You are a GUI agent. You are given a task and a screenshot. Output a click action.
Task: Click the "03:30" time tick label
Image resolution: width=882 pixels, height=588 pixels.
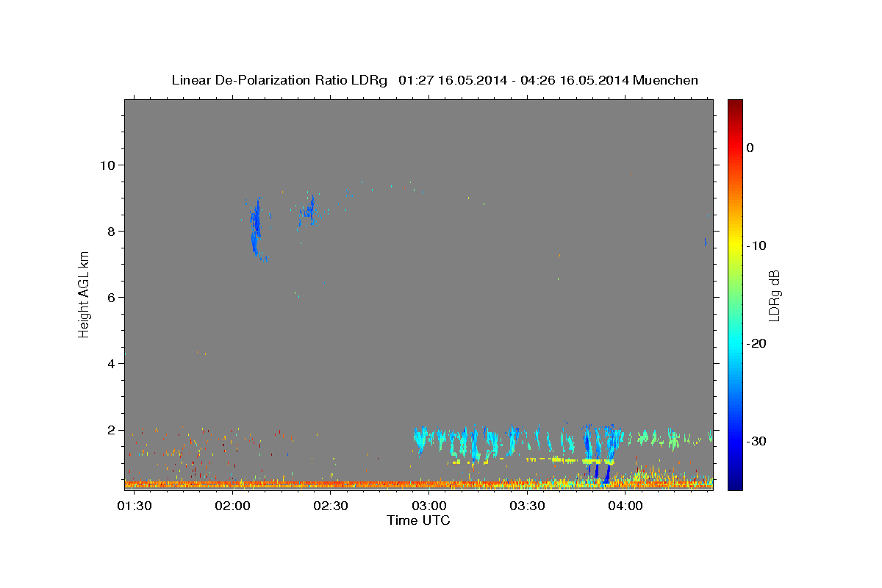pos(528,506)
